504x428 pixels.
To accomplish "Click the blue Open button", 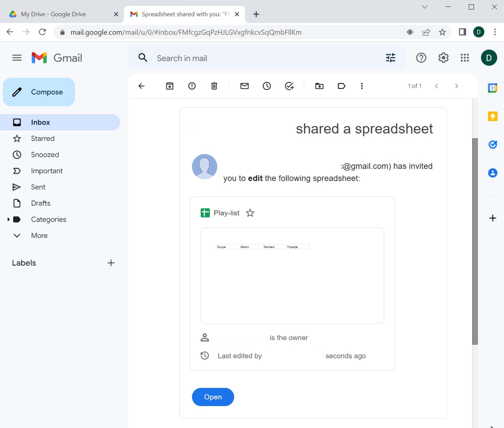I will (213, 397).
